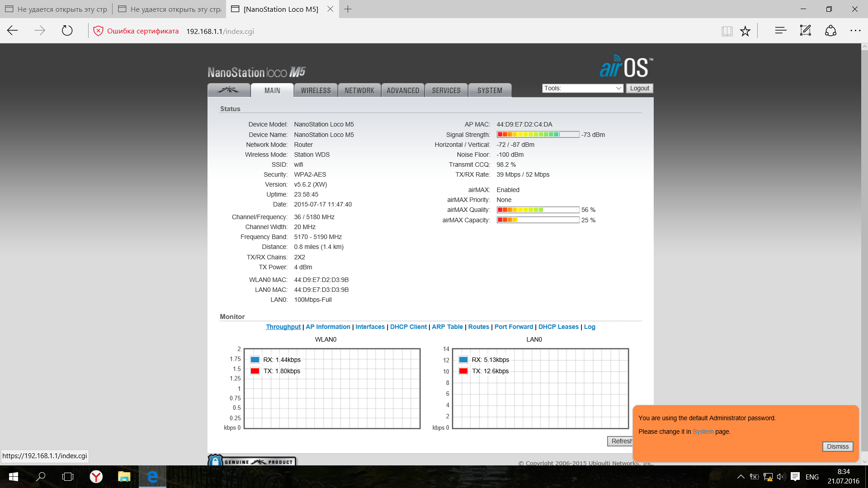Screen dimensions: 868x488
Task: Expand the Tools dropdown
Action: click(583, 88)
